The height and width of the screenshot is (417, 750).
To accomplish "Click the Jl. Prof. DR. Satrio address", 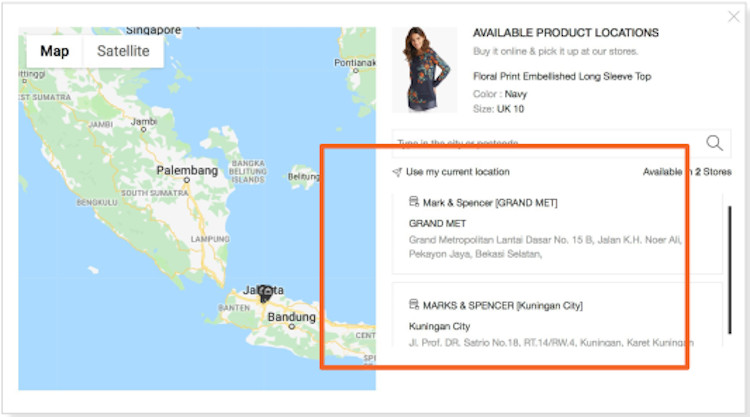I will [x=551, y=342].
